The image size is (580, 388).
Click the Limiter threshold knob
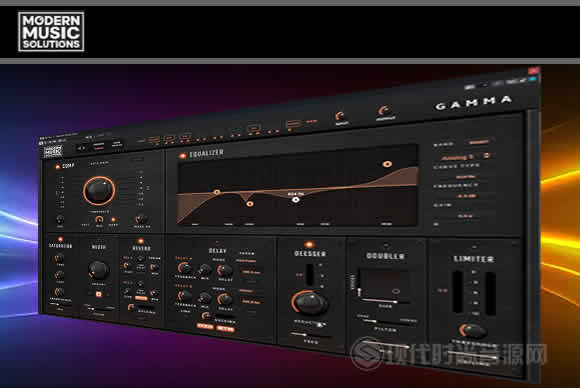[x=473, y=331]
